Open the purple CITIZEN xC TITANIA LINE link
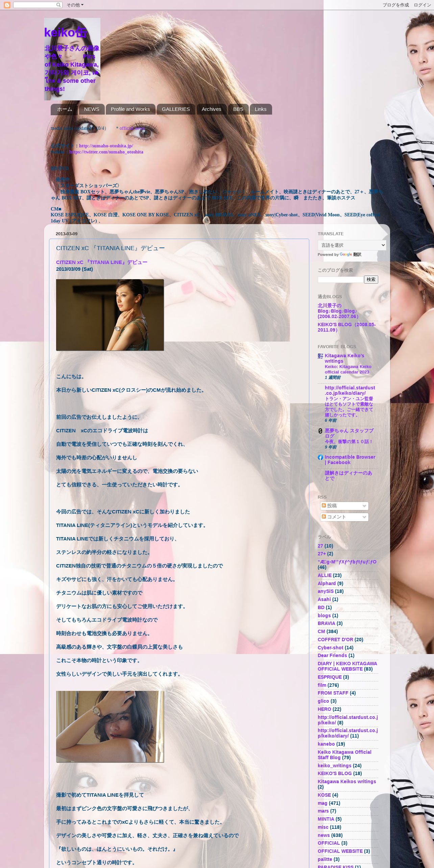This screenshot has height=868, width=434. tap(102, 262)
